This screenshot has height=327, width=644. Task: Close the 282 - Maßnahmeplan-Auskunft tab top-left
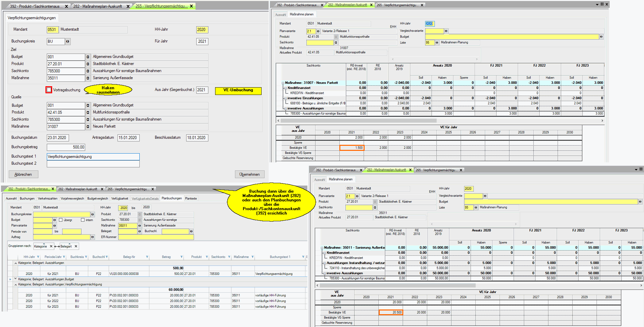[128, 6]
